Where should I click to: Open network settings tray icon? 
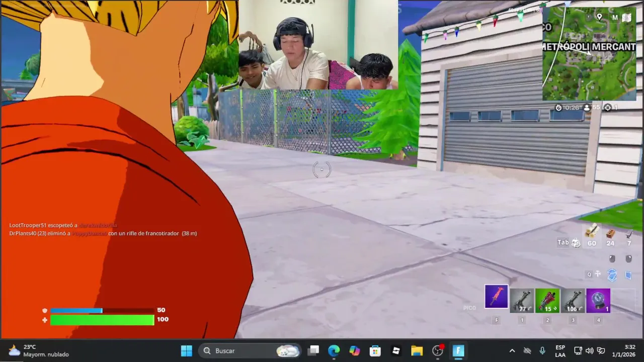pyautogui.click(x=578, y=351)
